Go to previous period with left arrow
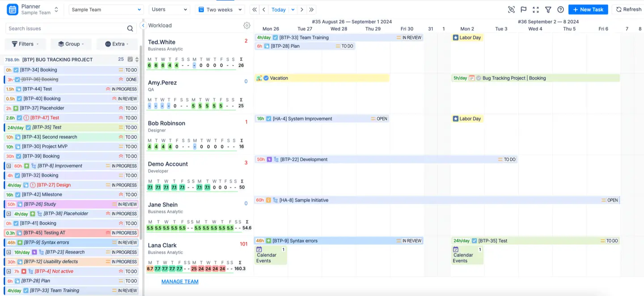Screen dimensions: 644x296 click(x=264, y=9)
